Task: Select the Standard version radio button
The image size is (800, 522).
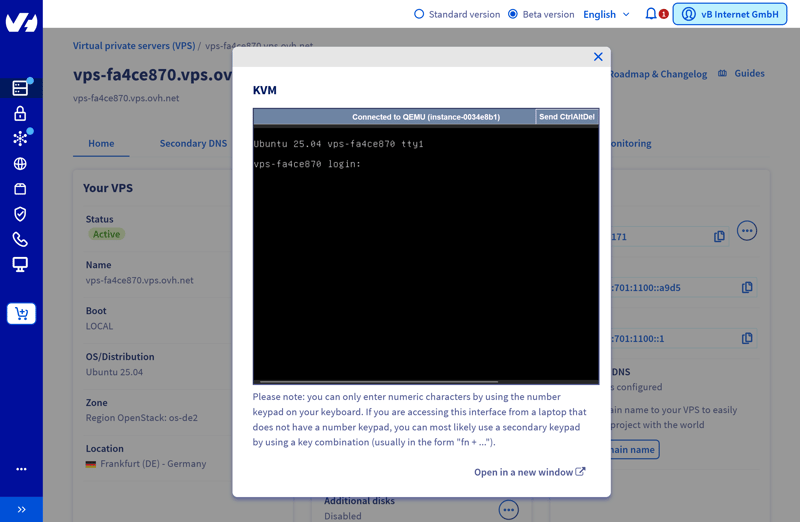Action: tap(419, 14)
